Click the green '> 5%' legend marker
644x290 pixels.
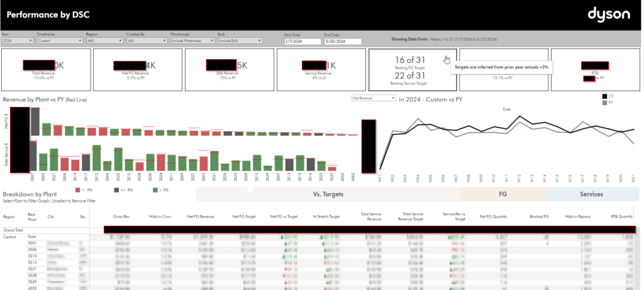(x=156, y=189)
